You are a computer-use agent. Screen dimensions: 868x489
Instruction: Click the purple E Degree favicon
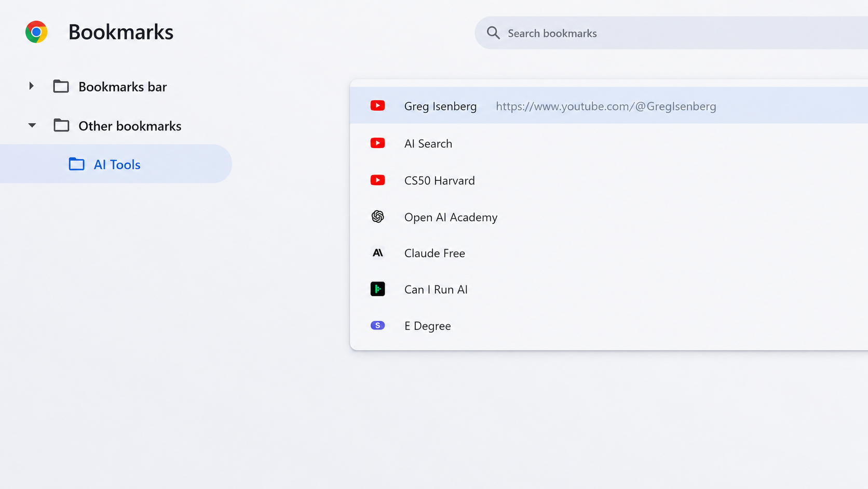point(377,325)
